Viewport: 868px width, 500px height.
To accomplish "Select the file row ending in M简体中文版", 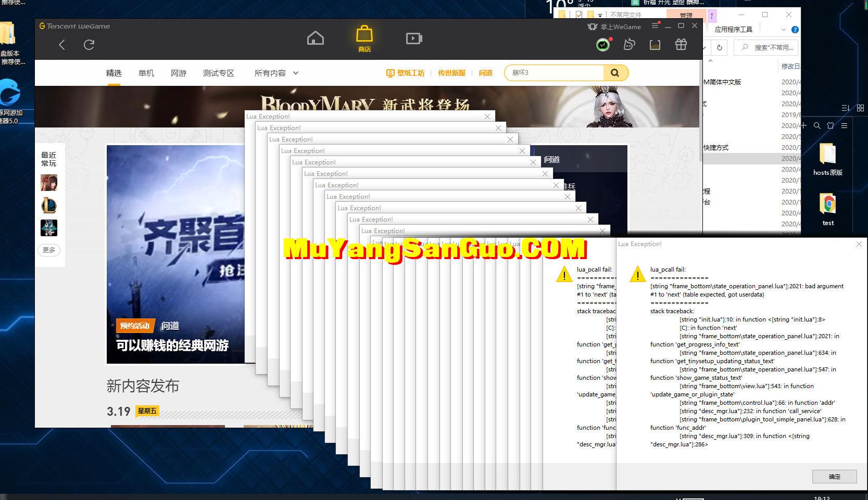I will pos(752,82).
